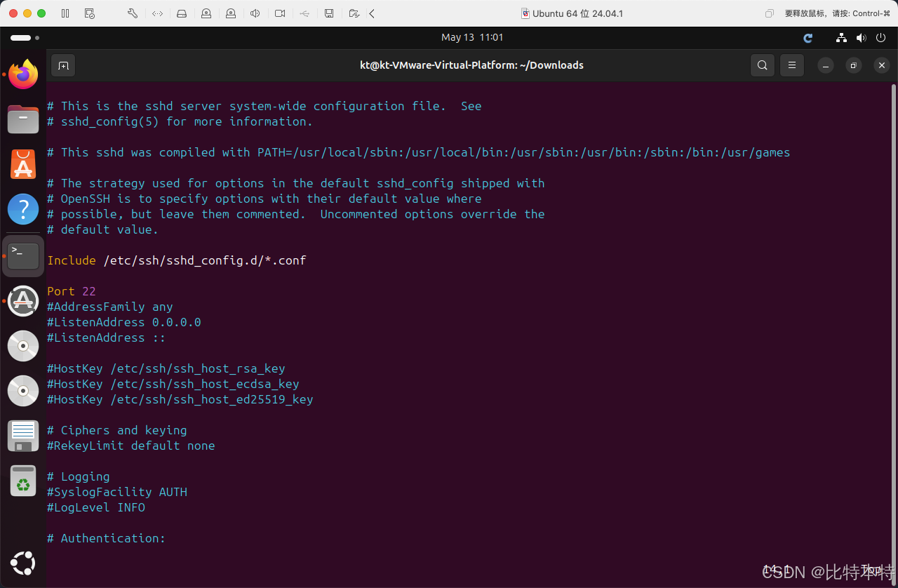Click the sound card speaker icon in VMware toolbar
Image resolution: width=898 pixels, height=588 pixels.
click(x=255, y=13)
